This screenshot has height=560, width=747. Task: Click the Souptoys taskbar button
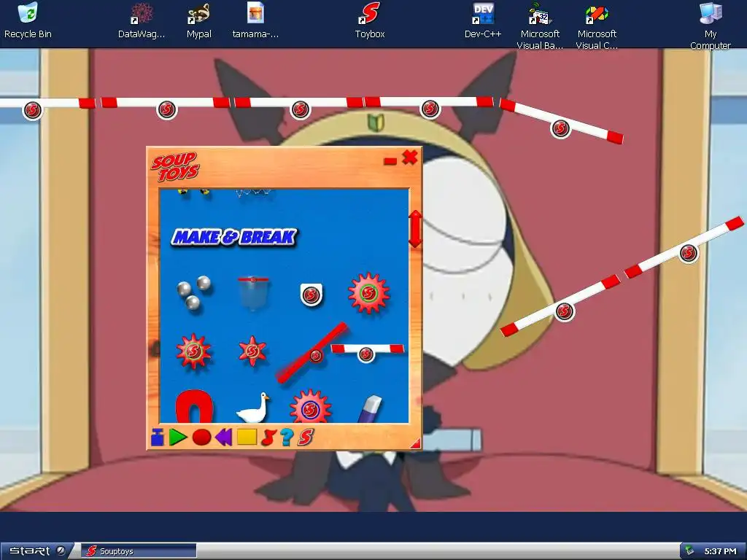pos(138,551)
